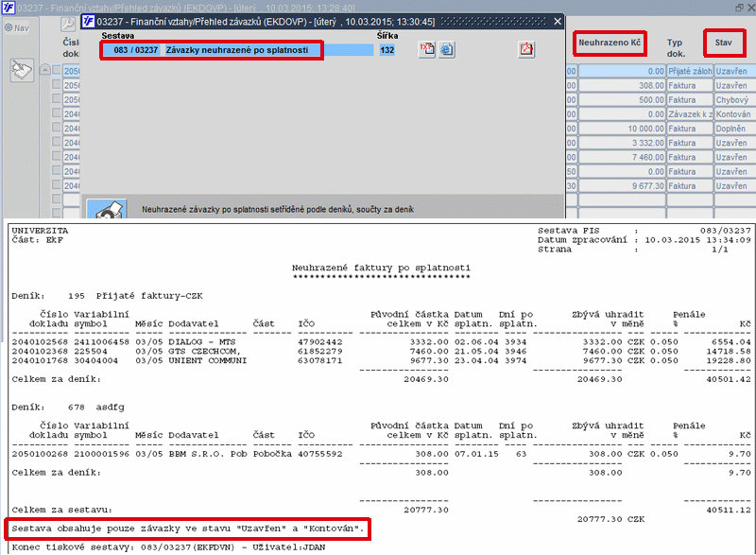Click the Šířka value 132 field
756x555 pixels.
tap(387, 50)
